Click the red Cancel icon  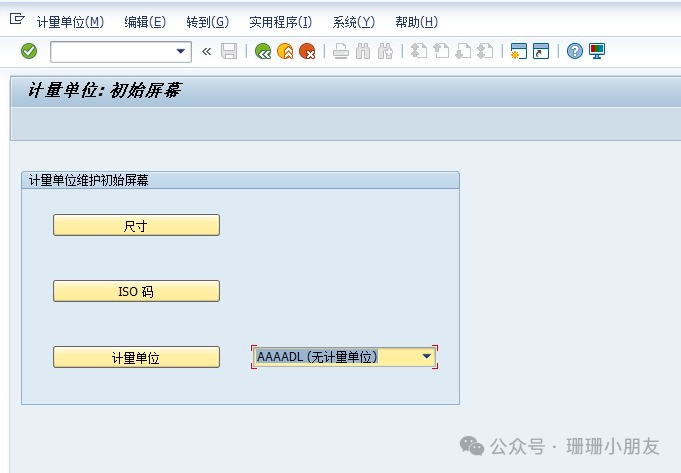(307, 51)
